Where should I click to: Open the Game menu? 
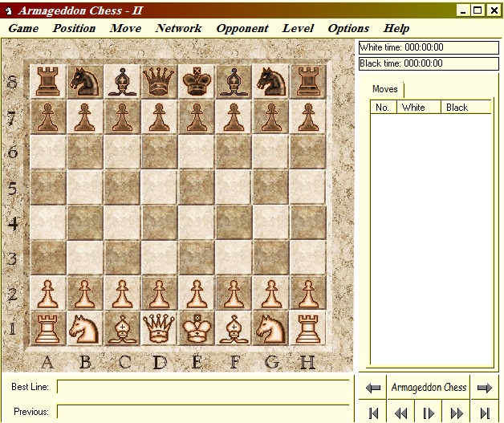point(23,28)
